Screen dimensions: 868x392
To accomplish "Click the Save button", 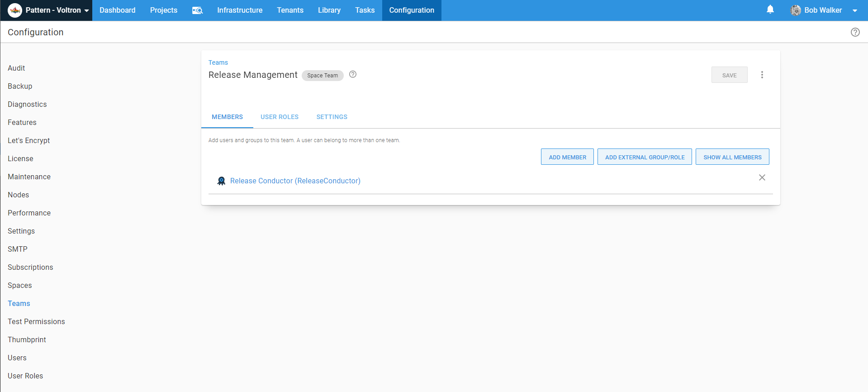I will [729, 75].
